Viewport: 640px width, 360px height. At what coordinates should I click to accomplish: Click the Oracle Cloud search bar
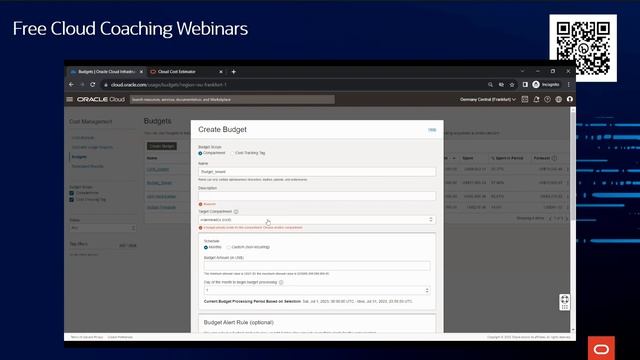coord(232,99)
